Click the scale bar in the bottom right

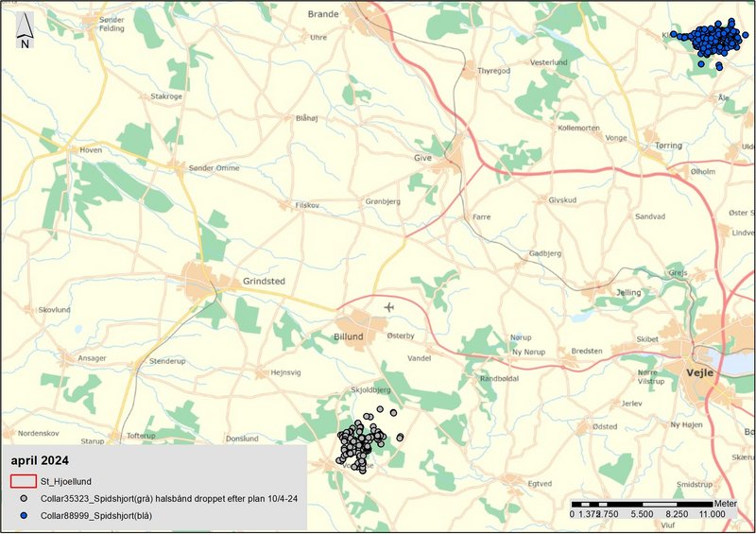[643, 503]
